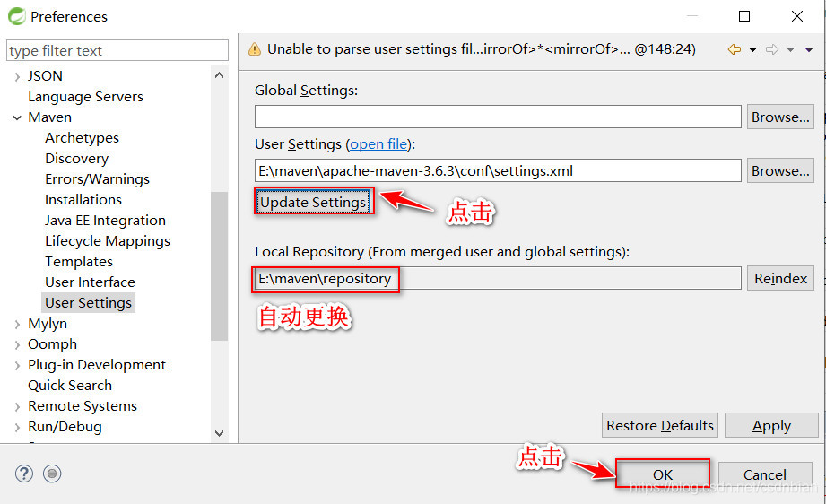This screenshot has width=826, height=504.
Task: Click the User Settings path field
Action: (x=498, y=170)
